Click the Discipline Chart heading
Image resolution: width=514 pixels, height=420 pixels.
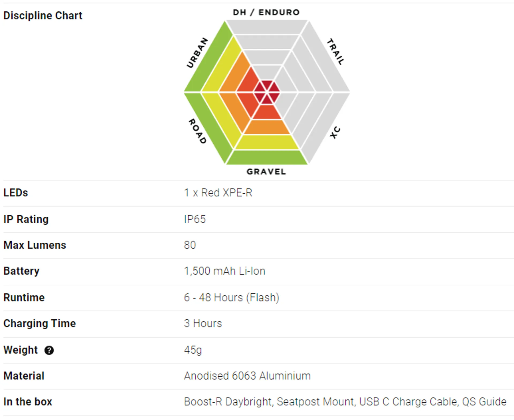[43, 16]
